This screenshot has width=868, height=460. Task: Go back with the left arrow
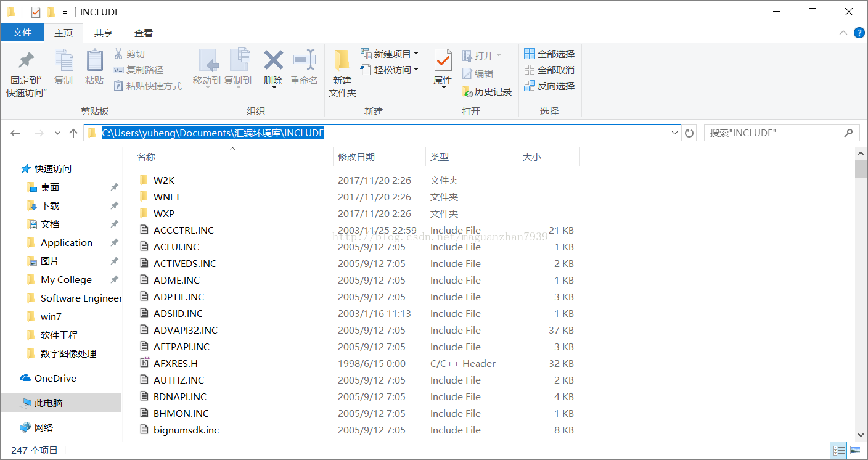click(x=15, y=133)
